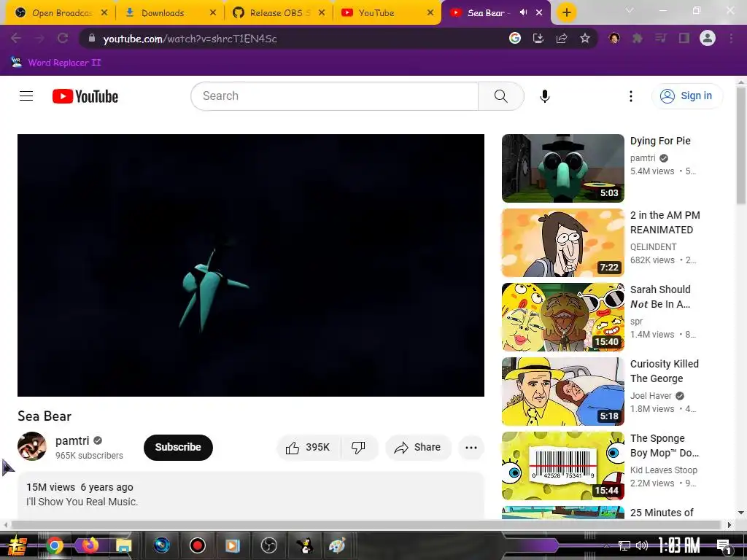The height and width of the screenshot is (560, 747).
Task: Open 25 Minutes of video title
Action: (x=662, y=513)
